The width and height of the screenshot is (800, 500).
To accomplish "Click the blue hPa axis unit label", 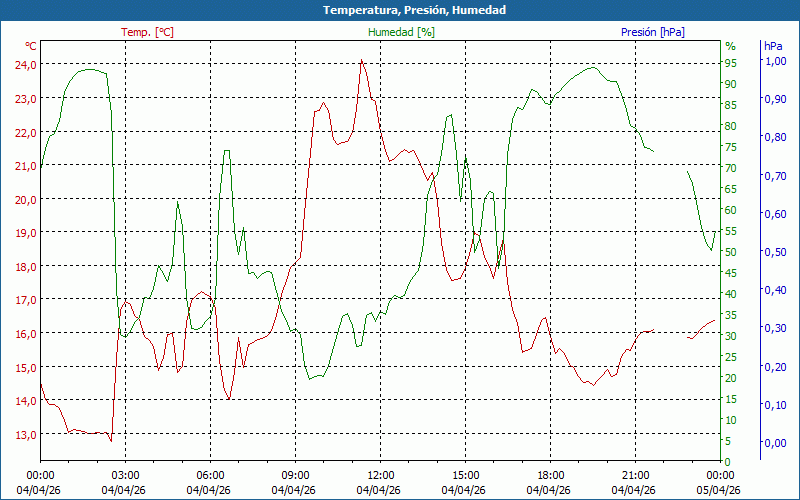I will [x=773, y=46].
